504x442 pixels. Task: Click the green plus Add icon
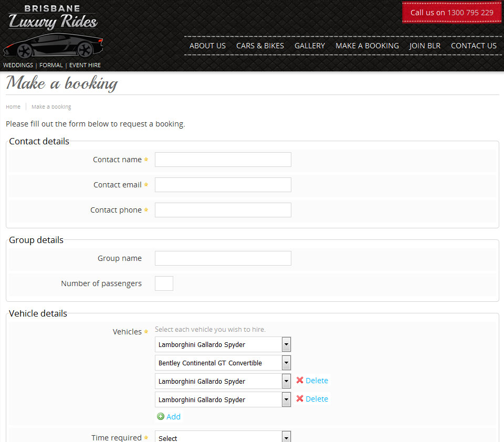[x=161, y=417]
